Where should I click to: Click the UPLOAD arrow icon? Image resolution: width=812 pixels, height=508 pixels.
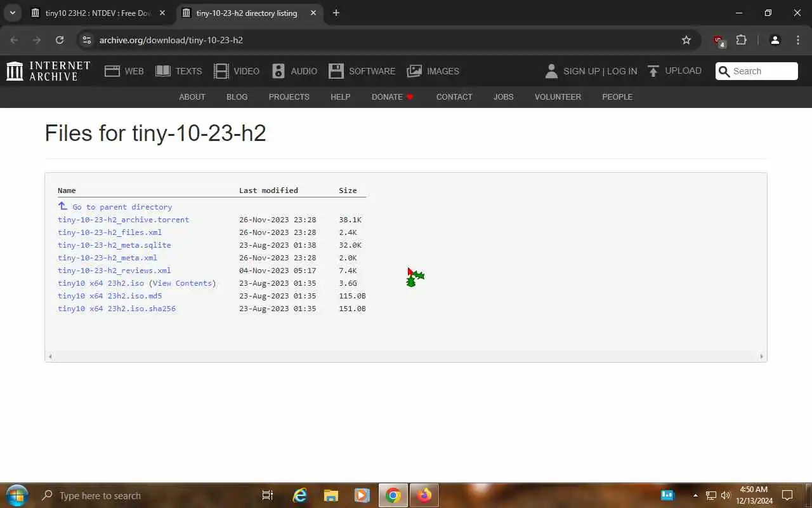(x=653, y=71)
